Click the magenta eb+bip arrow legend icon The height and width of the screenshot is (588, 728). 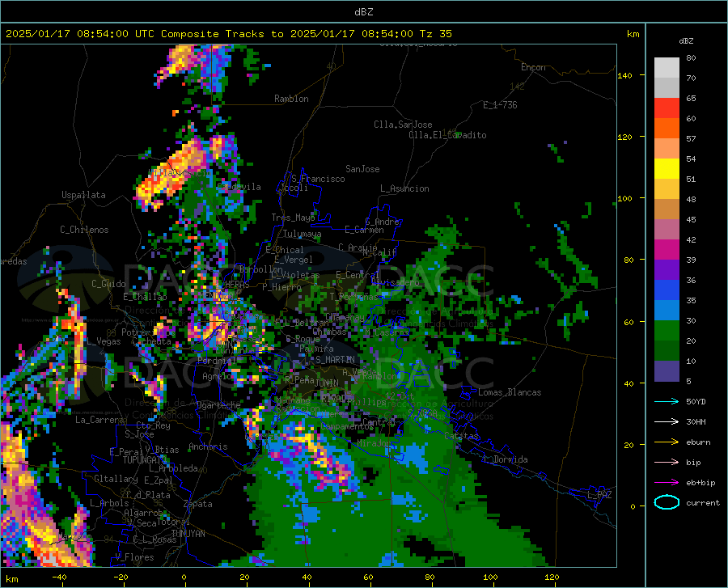pyautogui.click(x=667, y=483)
